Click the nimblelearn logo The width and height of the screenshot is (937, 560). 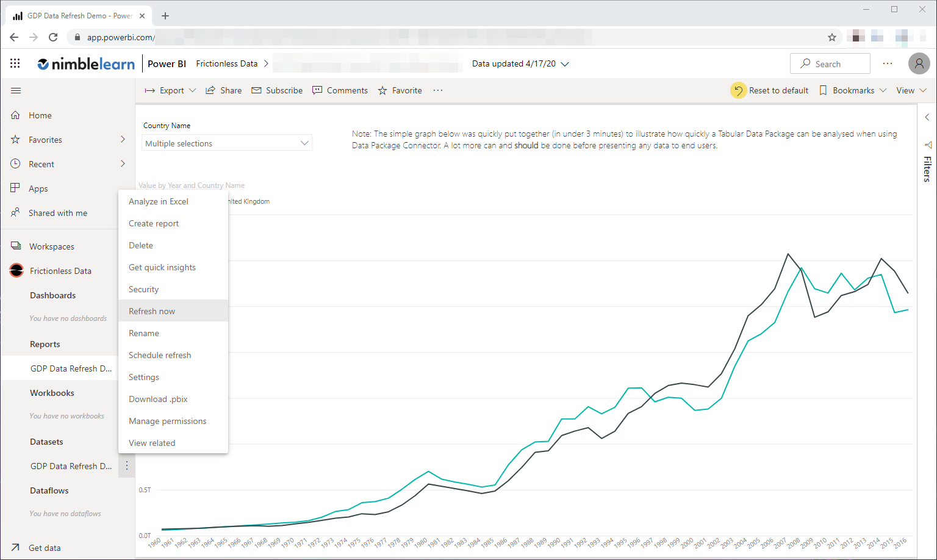click(86, 63)
